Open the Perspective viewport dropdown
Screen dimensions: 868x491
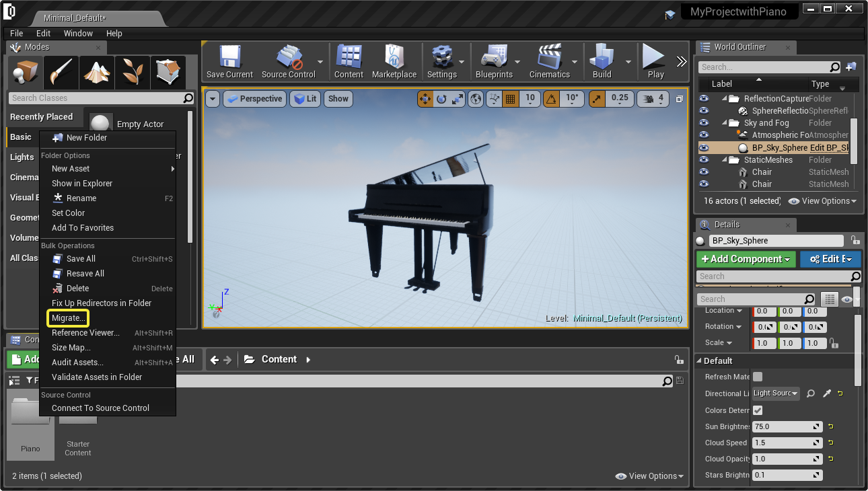coord(254,99)
